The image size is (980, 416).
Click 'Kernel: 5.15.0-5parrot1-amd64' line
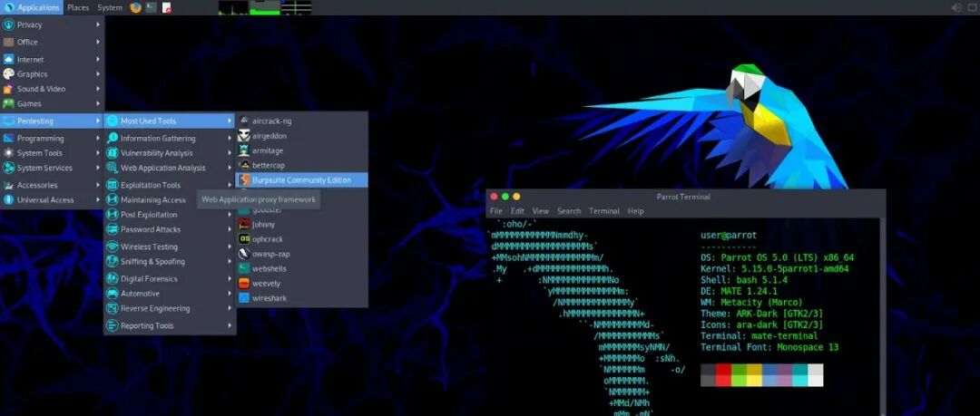774,268
